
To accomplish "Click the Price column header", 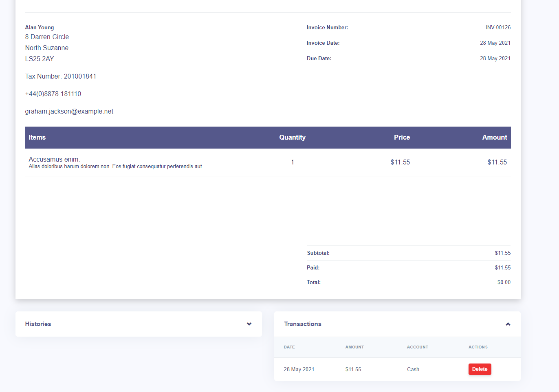I will point(402,138).
